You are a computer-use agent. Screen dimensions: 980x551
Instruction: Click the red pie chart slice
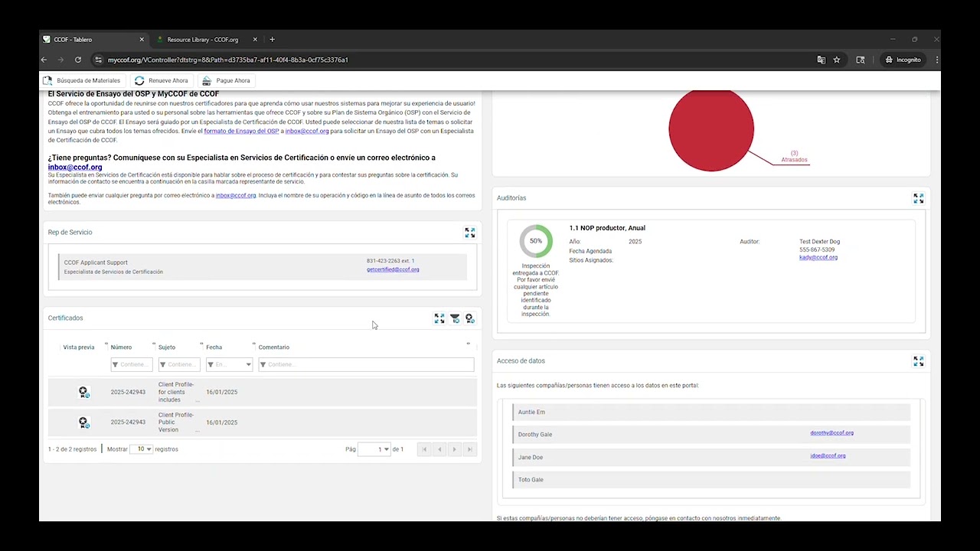pyautogui.click(x=711, y=130)
